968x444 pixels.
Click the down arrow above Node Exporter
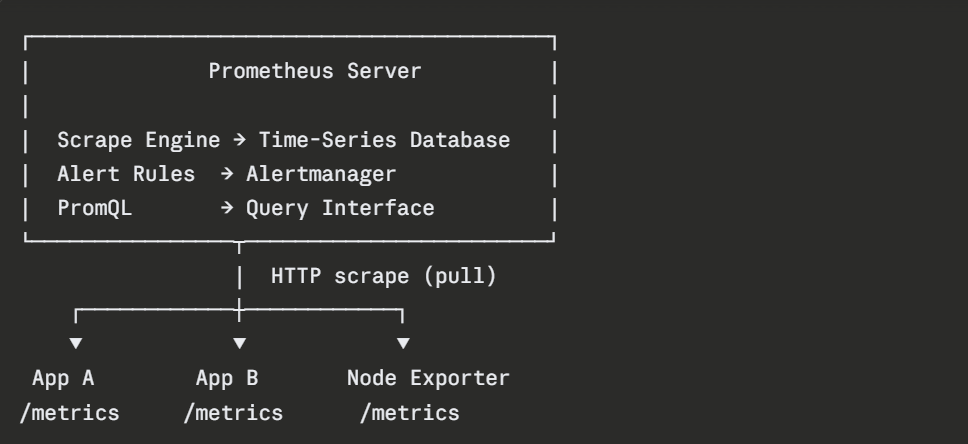[x=403, y=345]
